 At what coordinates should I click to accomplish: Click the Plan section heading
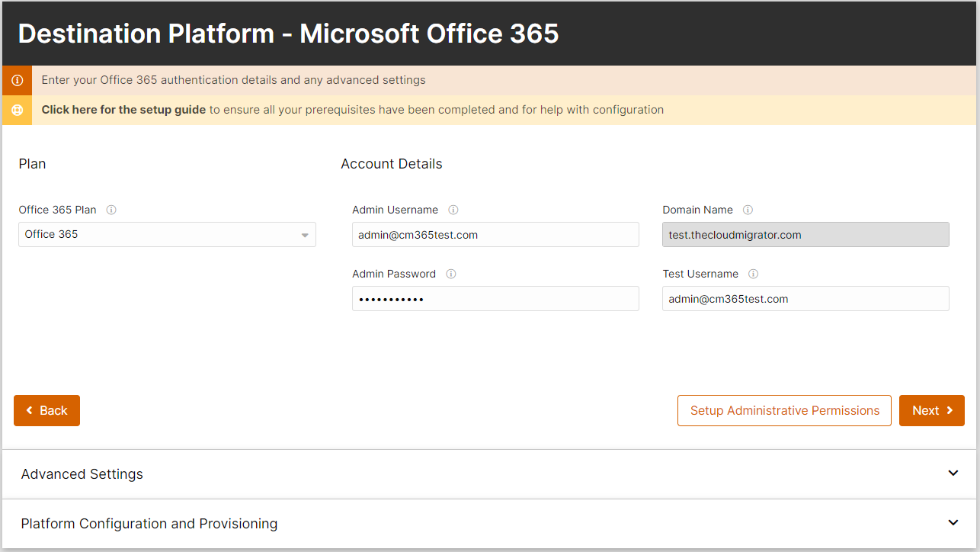pyautogui.click(x=32, y=164)
